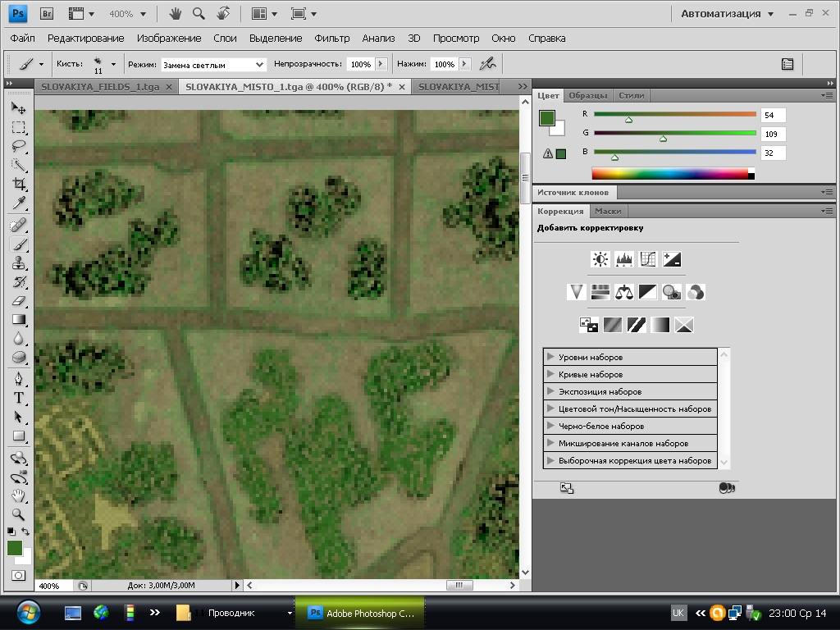840x630 pixels.
Task: Toggle Quick Mask mode at toolbox bottom
Action: [19, 576]
